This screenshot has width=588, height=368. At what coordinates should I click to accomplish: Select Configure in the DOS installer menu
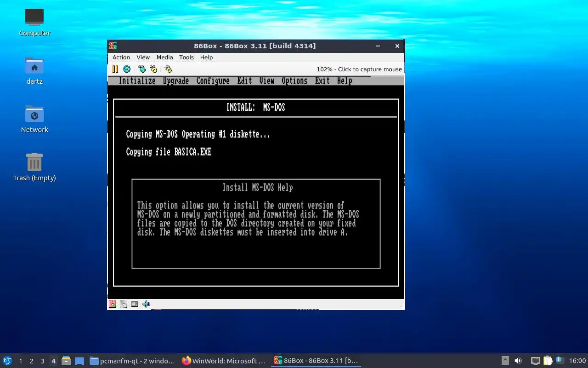click(x=213, y=81)
